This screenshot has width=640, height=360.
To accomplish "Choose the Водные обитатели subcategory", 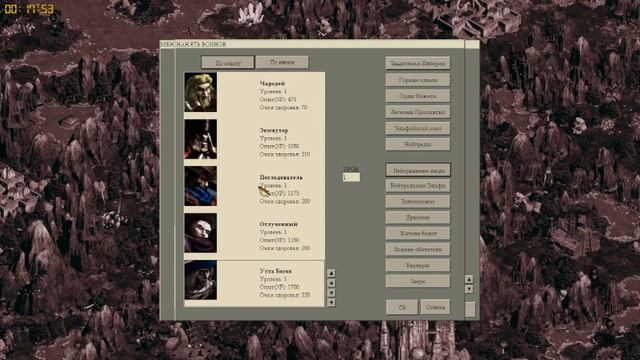I will click(x=418, y=249).
